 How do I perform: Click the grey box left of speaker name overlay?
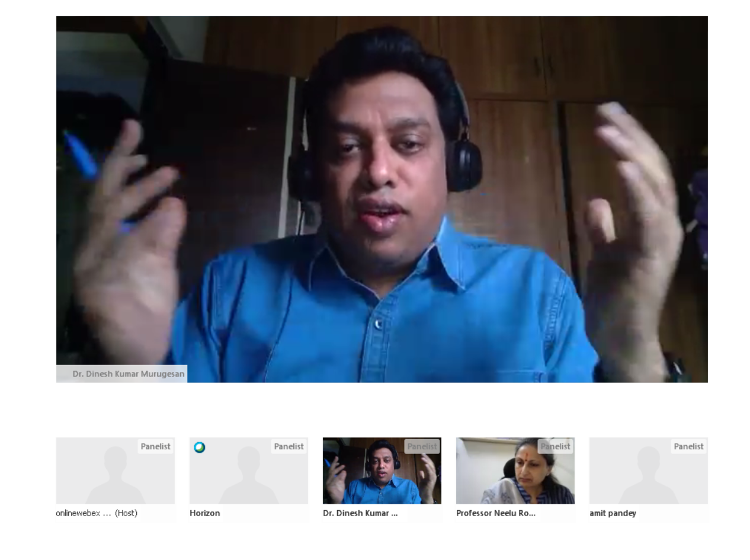63,374
